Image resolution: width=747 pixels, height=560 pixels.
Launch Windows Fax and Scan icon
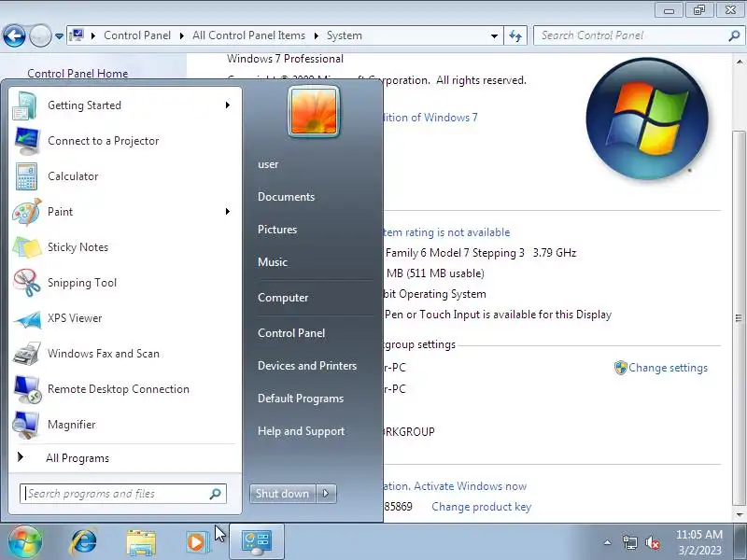[27, 354]
